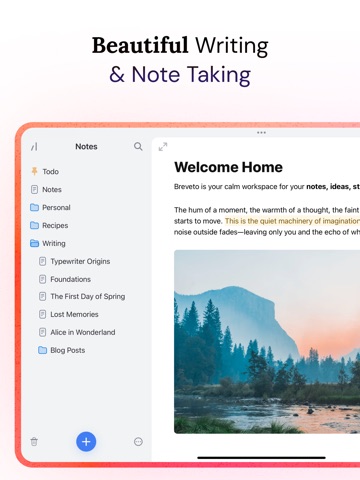Tap the three-dot multitasking indicator at top
Screen dimensions: 360x480
pos(261,133)
